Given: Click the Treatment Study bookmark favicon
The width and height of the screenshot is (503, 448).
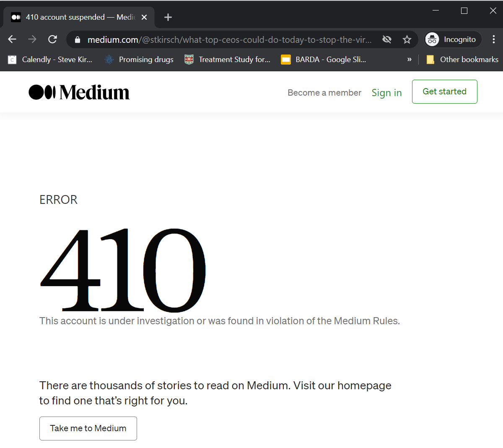Looking at the screenshot, I should pos(189,60).
